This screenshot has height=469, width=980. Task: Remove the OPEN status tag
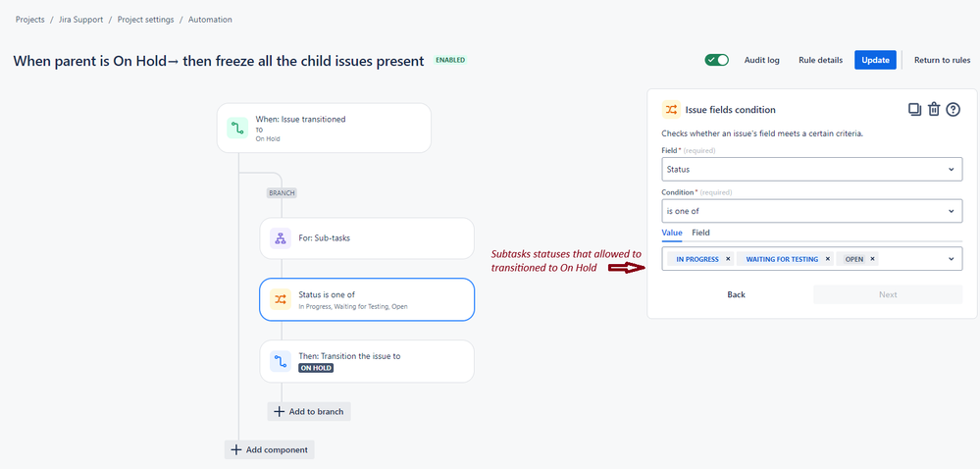872,259
